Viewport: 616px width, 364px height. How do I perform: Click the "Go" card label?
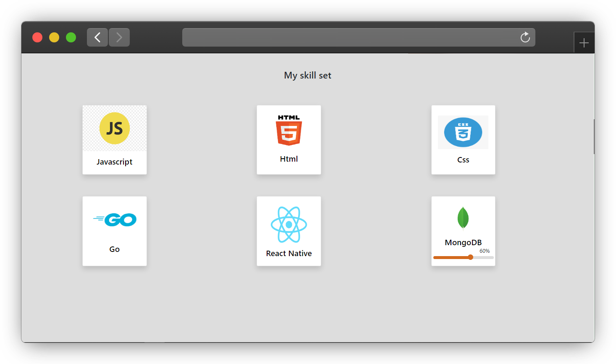tap(115, 249)
